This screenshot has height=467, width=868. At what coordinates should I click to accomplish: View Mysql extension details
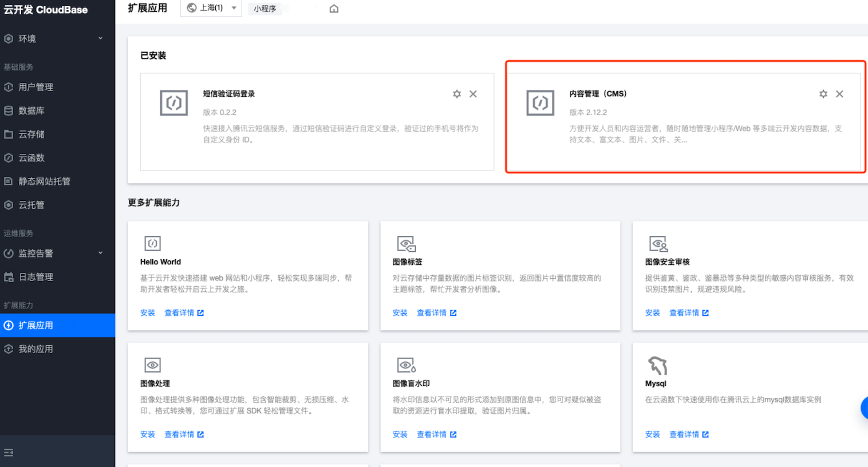[689, 435]
